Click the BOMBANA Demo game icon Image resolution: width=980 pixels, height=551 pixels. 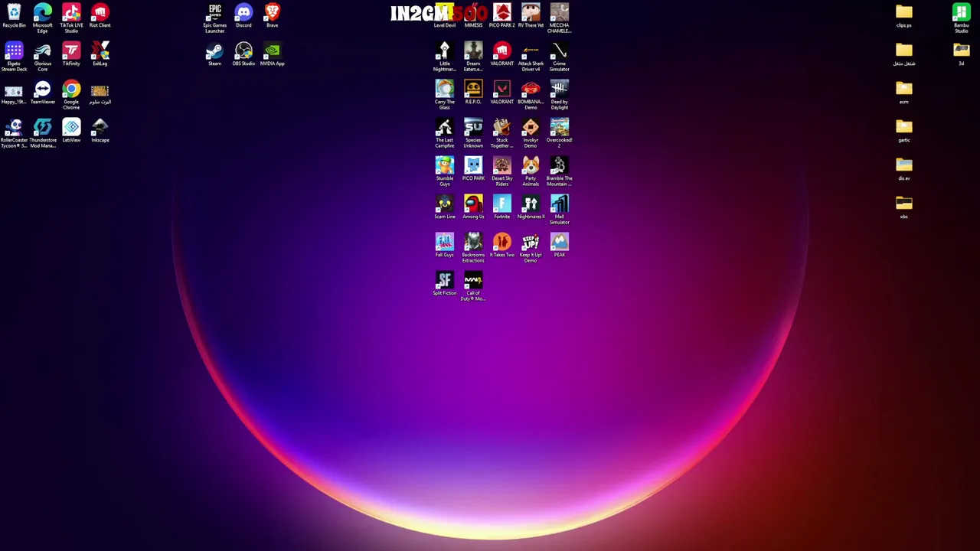point(531,89)
